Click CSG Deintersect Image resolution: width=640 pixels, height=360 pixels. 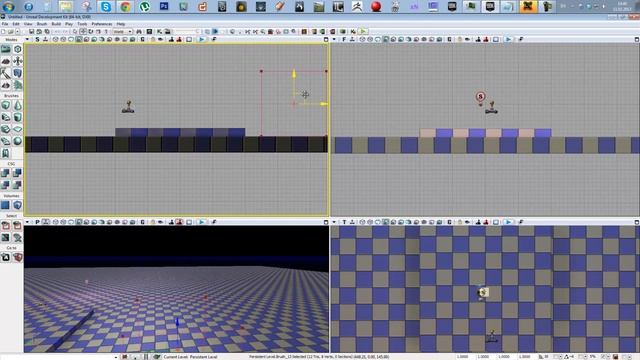tap(18, 185)
